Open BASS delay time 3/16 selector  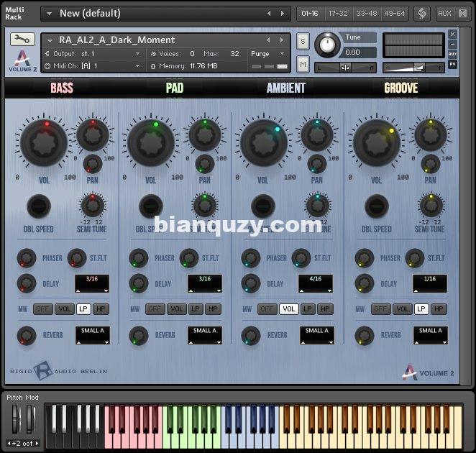[92, 283]
